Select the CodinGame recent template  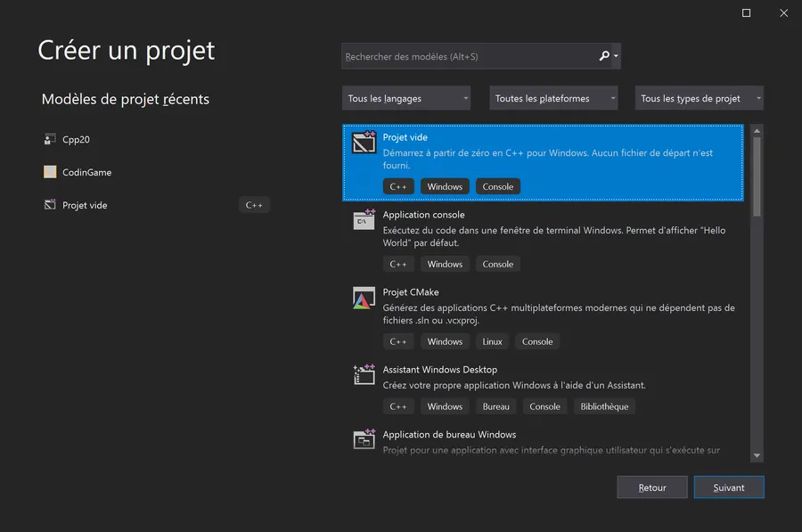[x=87, y=172]
